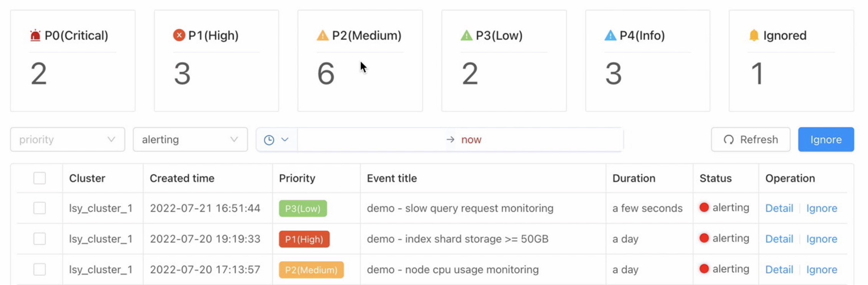Click the P2(Medium) orange warning triangle
Image resolution: width=868 pixels, height=285 pixels.
(x=322, y=35)
